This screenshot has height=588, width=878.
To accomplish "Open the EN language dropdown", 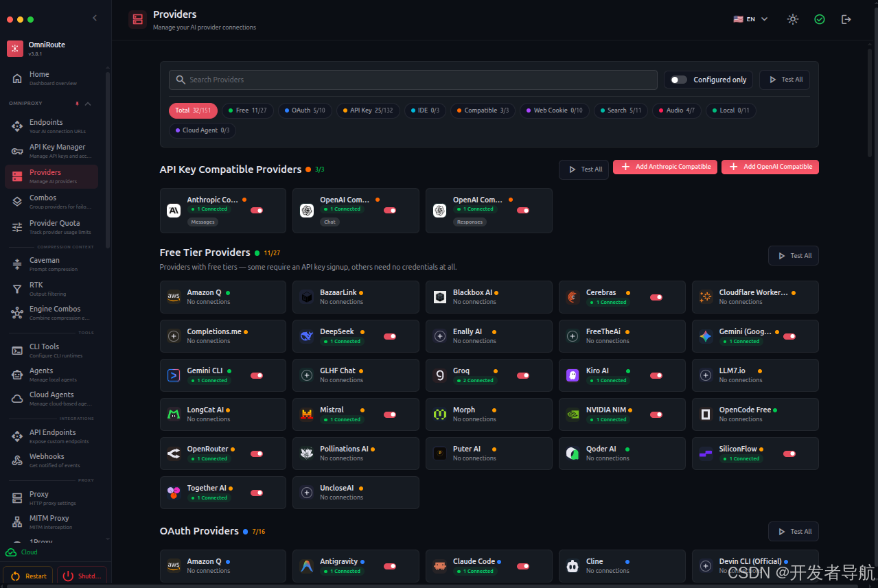I will (750, 19).
